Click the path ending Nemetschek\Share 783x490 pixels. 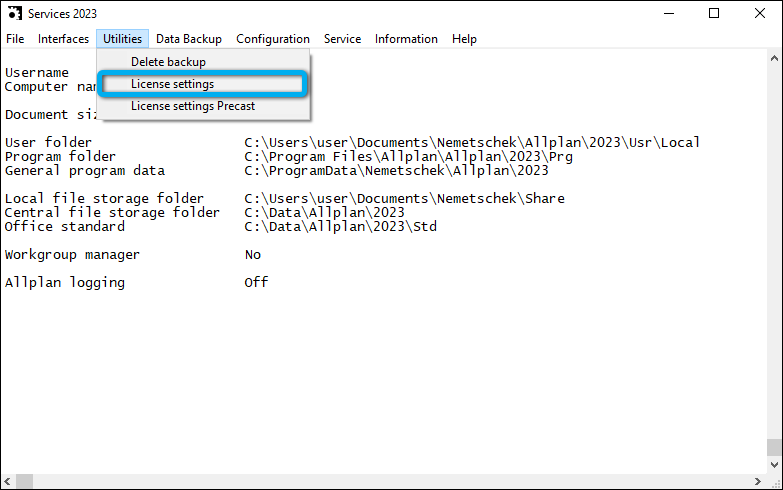pos(404,198)
